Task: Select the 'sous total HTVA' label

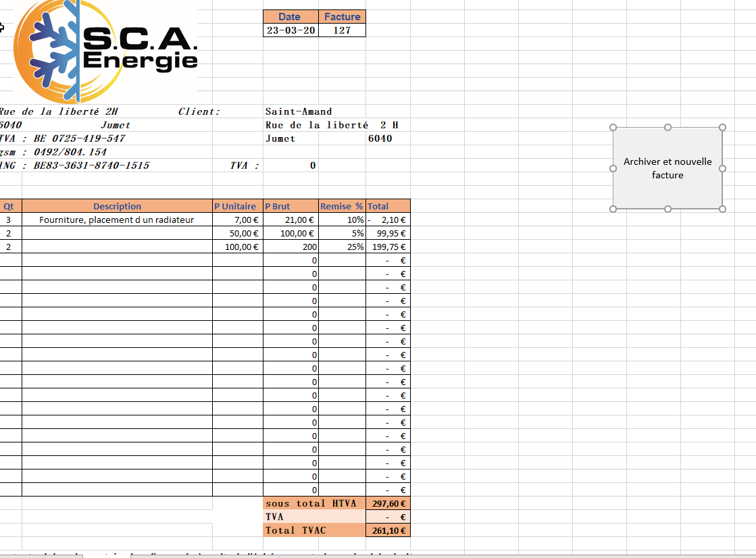Action: click(314, 503)
